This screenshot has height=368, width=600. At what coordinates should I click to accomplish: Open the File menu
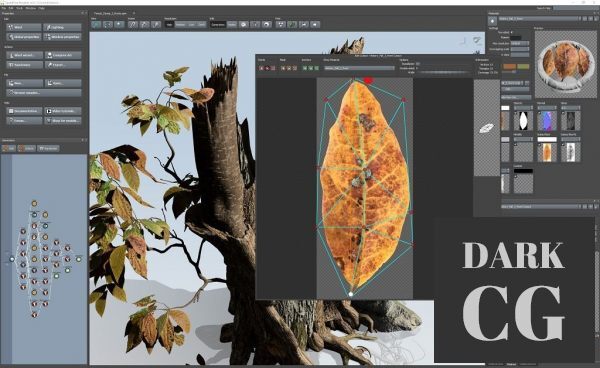coord(3,8)
